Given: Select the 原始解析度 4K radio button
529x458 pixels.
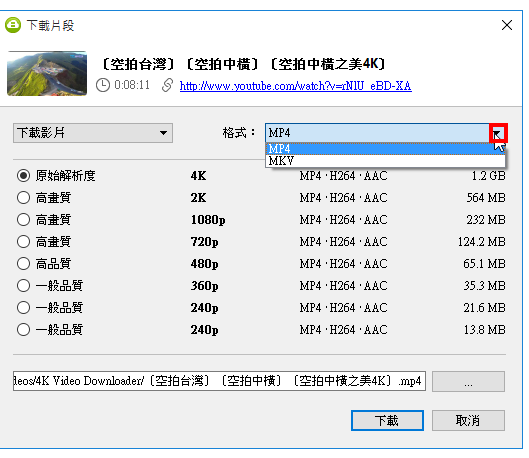Looking at the screenshot, I should 23,176.
